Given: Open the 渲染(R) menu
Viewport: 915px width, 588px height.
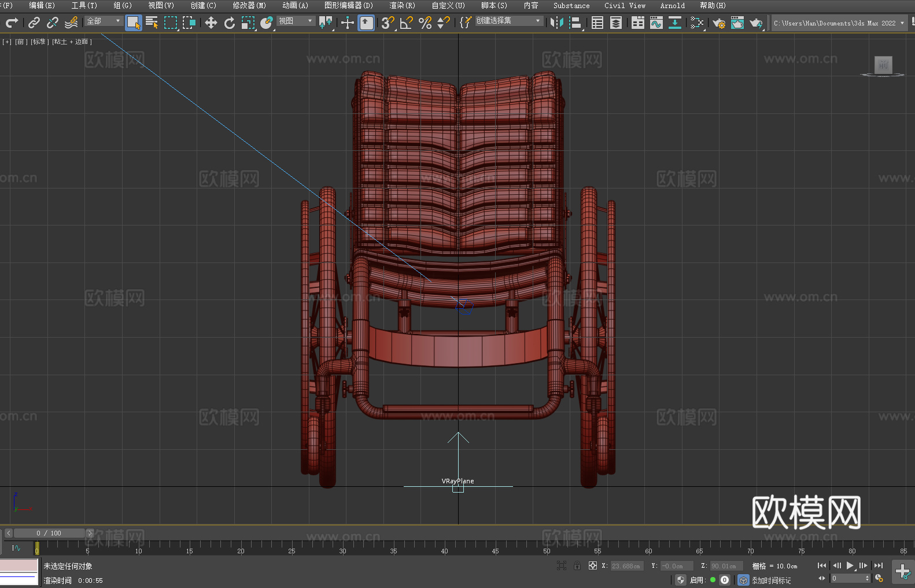Looking at the screenshot, I should (402, 6).
